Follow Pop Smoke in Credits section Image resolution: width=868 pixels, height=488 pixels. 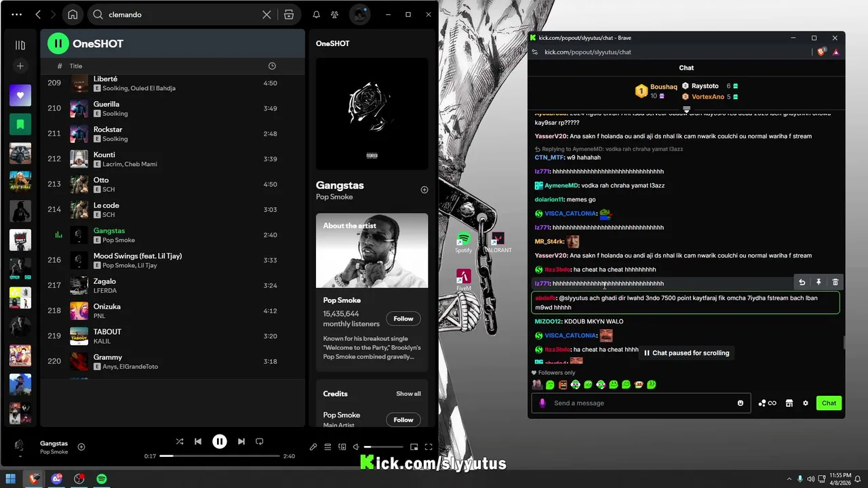pos(403,420)
